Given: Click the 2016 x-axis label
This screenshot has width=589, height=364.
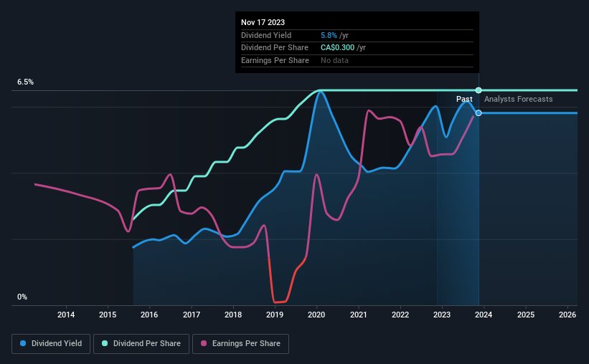Looking at the screenshot, I should tap(149, 315).
